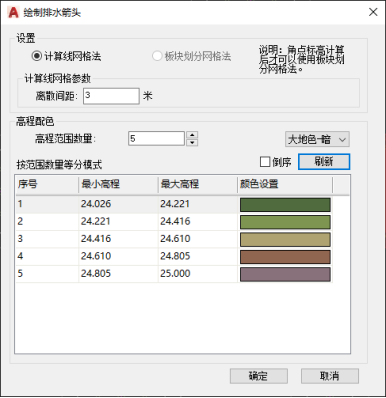Viewport: 386px width, 398px height.
Task: Open light green color swatch for row 2
Action: 285,222
